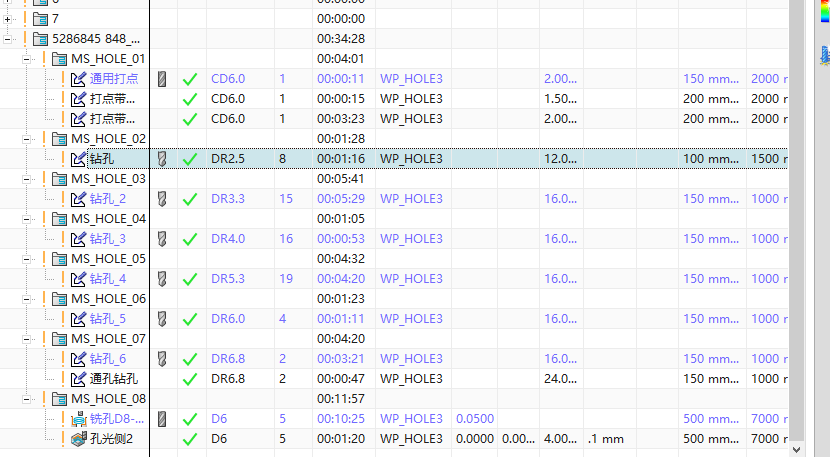Click the milling operation icon of 铣孔D8
The width and height of the screenshot is (830, 457).
tap(78, 419)
